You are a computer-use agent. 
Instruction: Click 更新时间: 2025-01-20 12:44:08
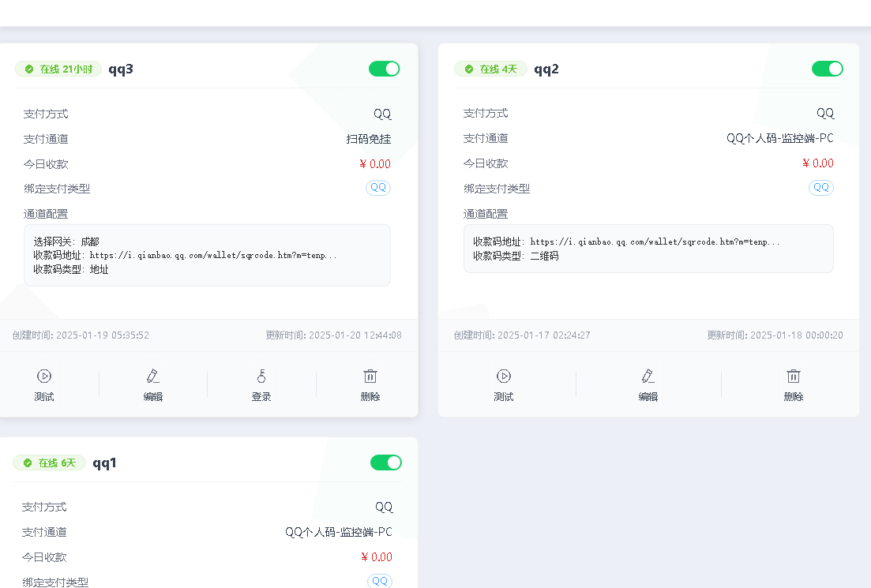tap(333, 335)
